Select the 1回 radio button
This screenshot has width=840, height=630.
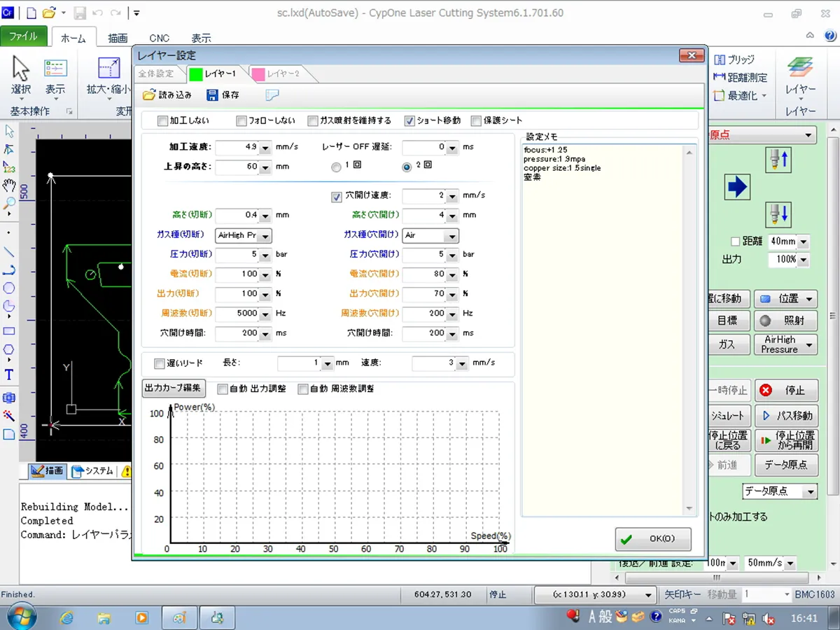tap(337, 167)
